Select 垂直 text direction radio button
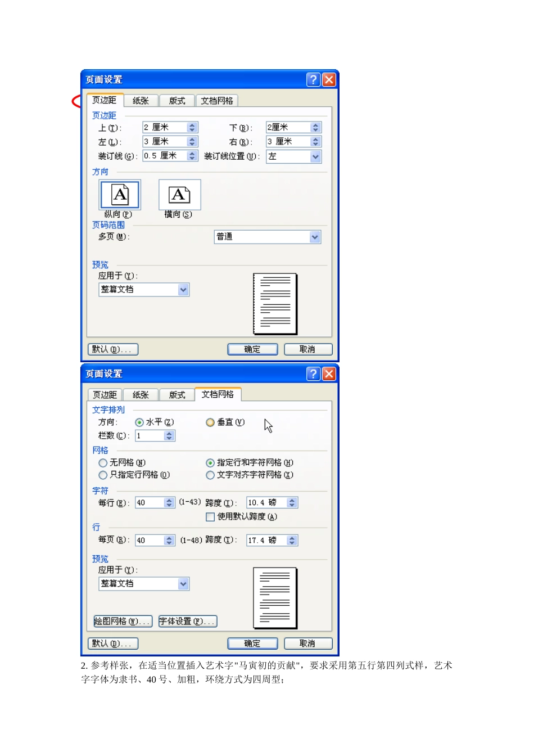 pyautogui.click(x=210, y=422)
